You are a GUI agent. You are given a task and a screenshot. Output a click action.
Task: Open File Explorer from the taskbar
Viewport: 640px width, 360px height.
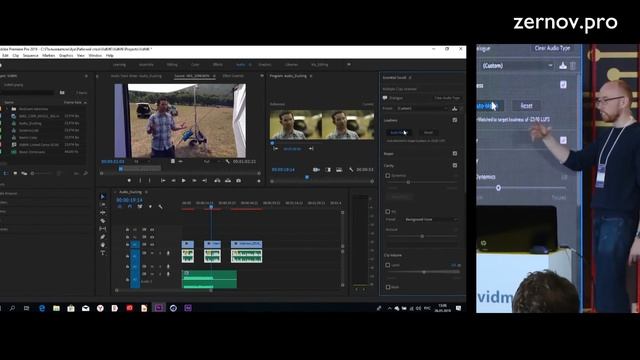coord(56,308)
